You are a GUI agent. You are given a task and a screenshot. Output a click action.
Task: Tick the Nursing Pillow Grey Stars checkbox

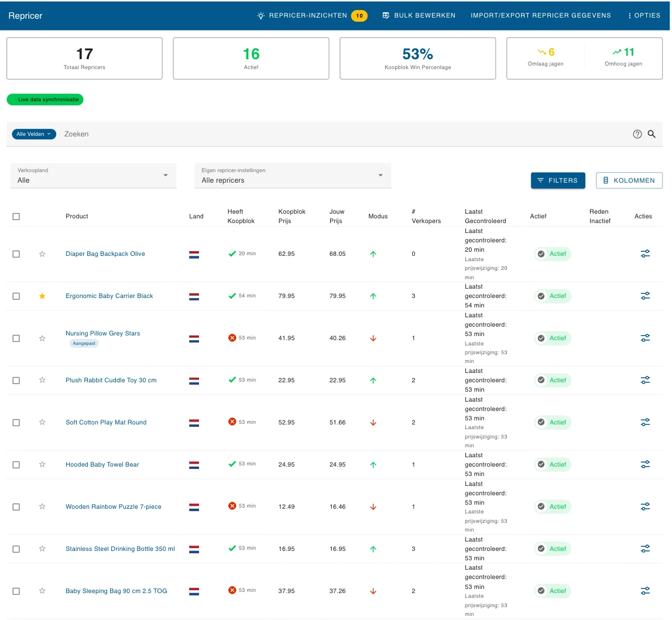coord(16,338)
